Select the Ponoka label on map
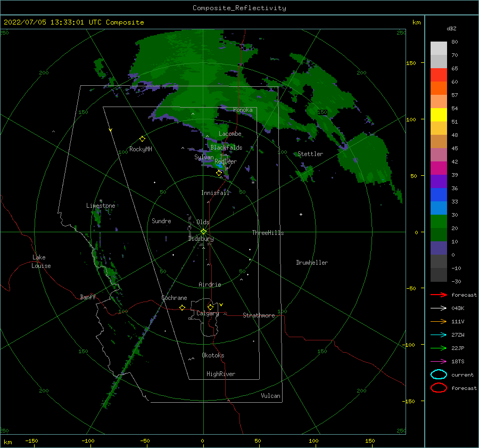 243,110
